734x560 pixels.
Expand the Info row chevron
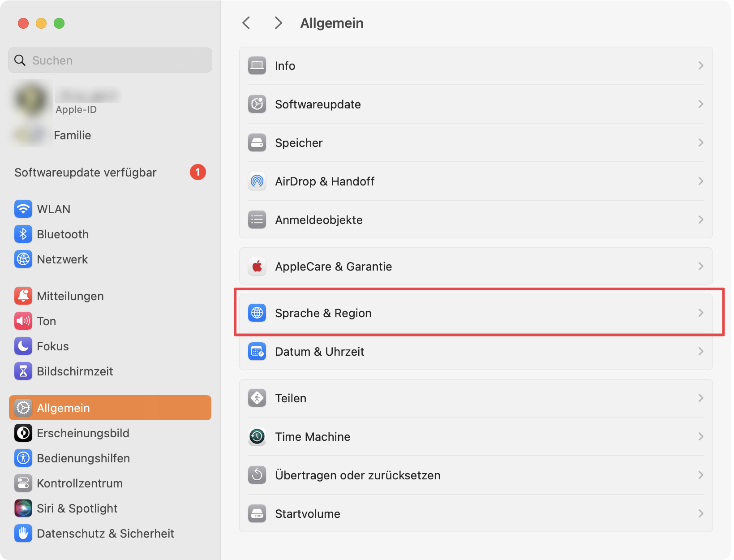coord(700,66)
